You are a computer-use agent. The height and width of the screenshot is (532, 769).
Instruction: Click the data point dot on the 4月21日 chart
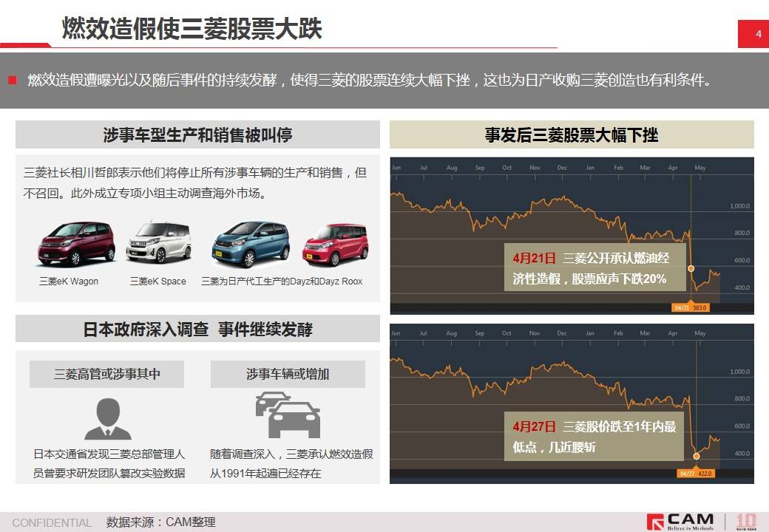click(691, 268)
